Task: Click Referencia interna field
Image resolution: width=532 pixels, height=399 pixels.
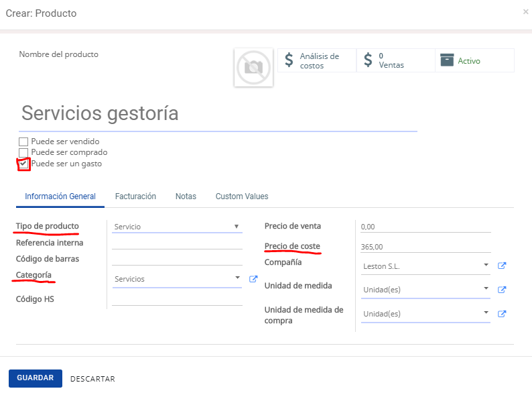Action: tap(177, 243)
